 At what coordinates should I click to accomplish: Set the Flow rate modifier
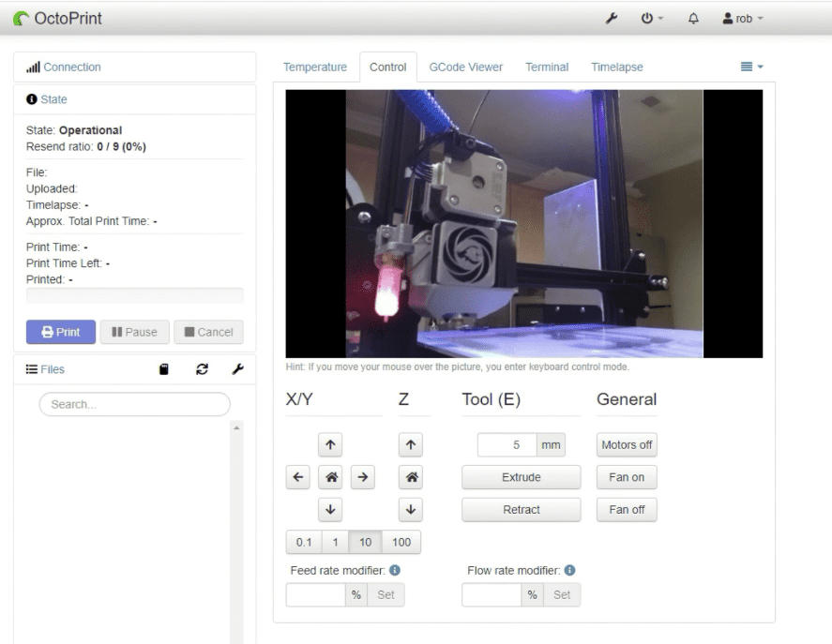(562, 594)
